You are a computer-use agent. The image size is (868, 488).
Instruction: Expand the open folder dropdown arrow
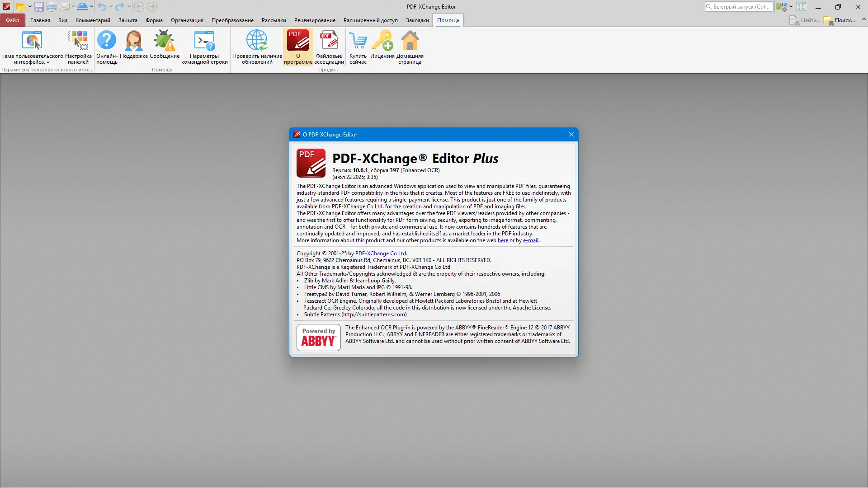30,7
